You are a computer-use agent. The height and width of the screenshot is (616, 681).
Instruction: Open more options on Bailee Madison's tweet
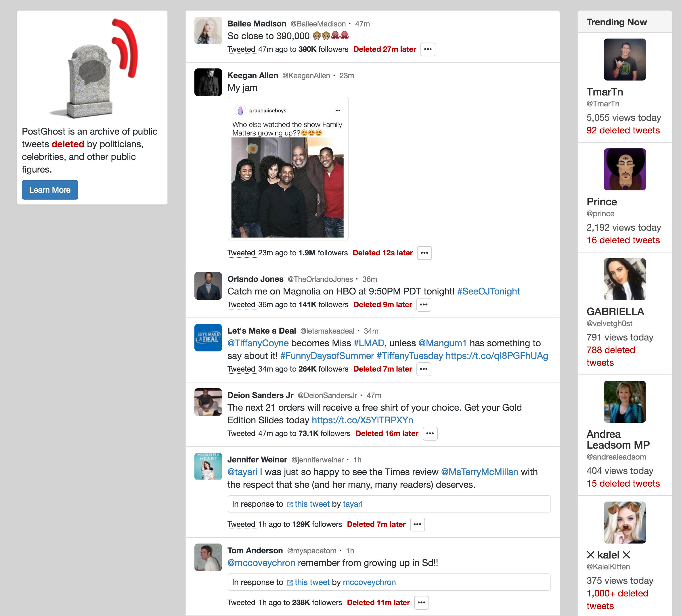[x=428, y=49]
